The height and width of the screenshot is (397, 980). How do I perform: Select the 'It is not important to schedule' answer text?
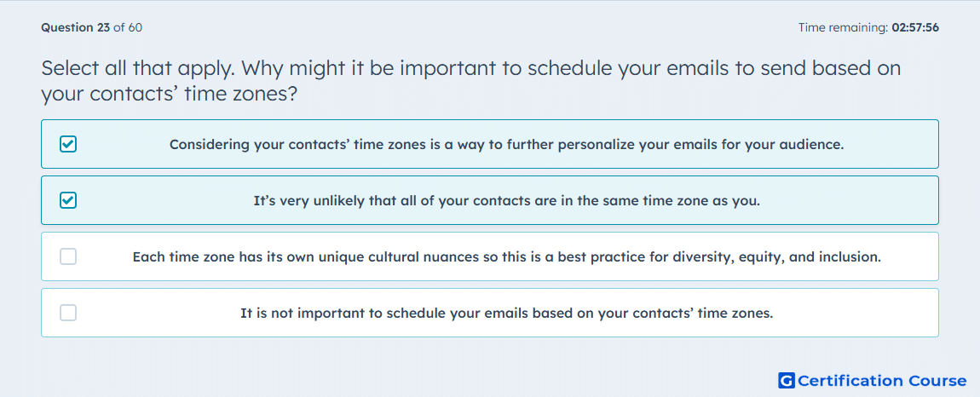(506, 313)
